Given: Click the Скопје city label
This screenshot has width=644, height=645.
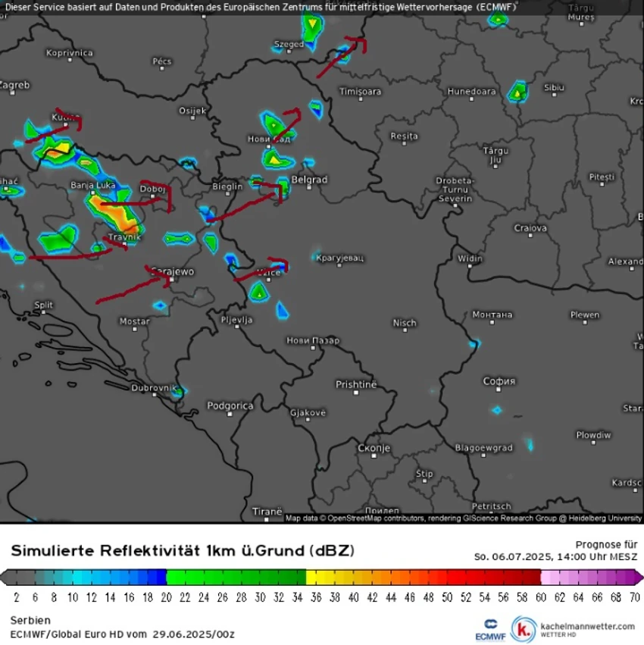Looking at the screenshot, I should 374,447.
